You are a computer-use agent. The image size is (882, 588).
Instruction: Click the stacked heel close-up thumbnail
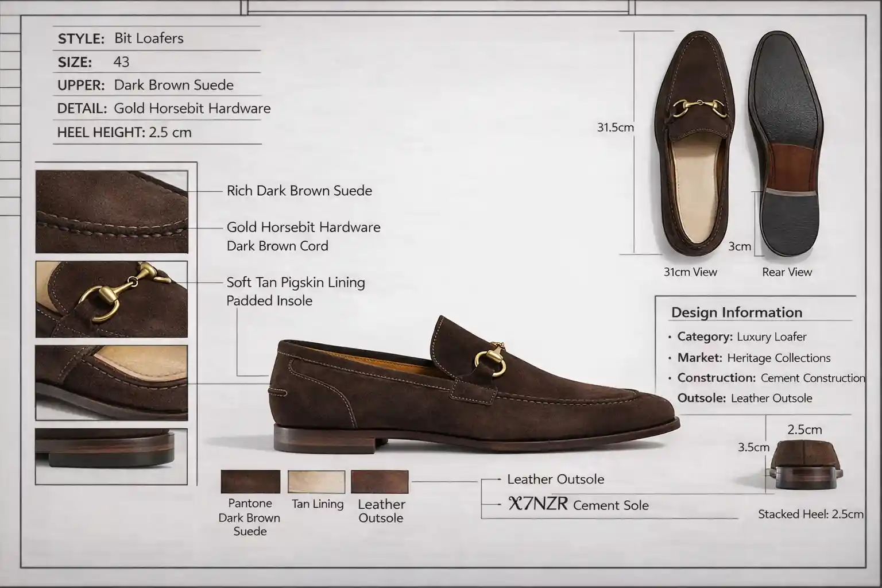(x=111, y=456)
